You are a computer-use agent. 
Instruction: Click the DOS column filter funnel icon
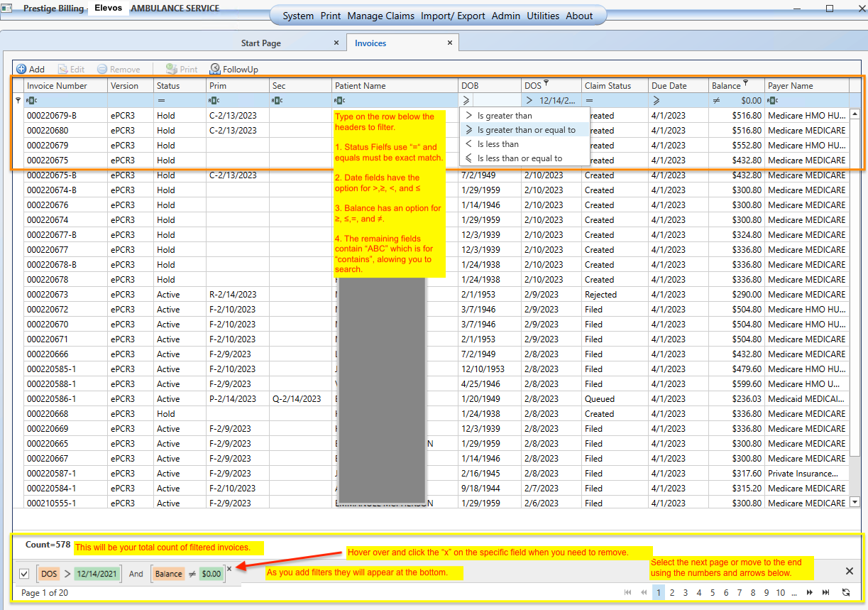546,84
